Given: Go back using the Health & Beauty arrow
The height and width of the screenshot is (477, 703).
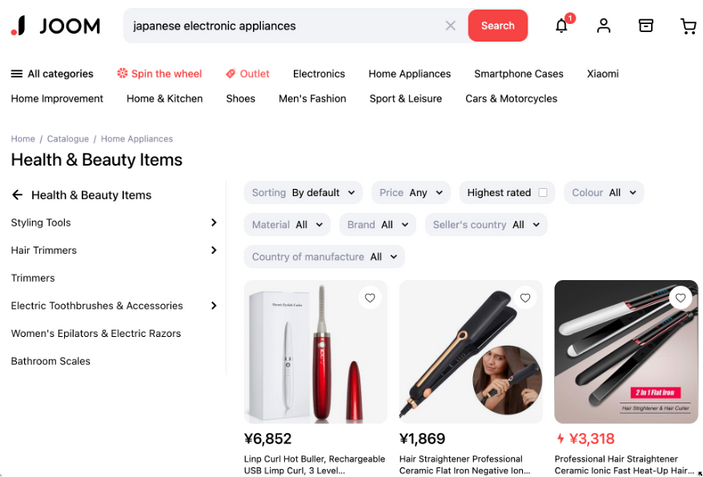Looking at the screenshot, I should click(x=17, y=195).
